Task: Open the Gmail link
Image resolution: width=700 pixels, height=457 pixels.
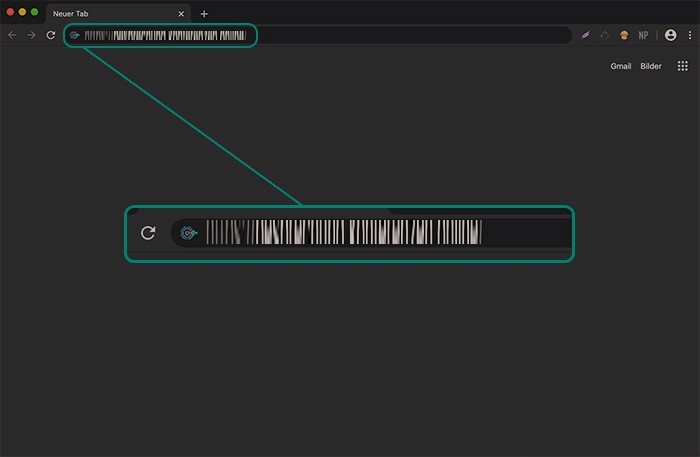Action: (621, 66)
